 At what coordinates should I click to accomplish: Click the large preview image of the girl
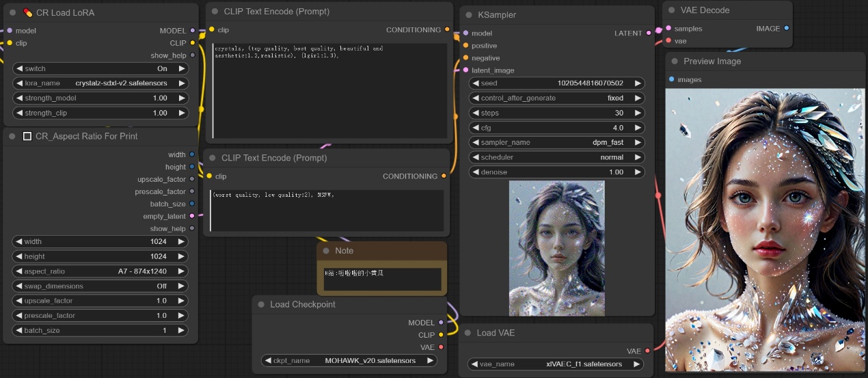(x=764, y=230)
